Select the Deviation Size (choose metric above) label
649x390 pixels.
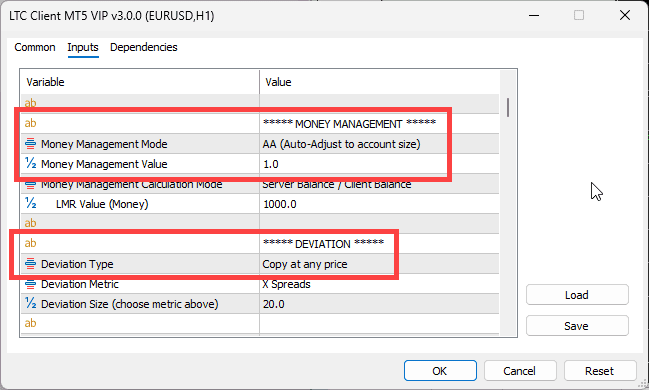click(130, 304)
